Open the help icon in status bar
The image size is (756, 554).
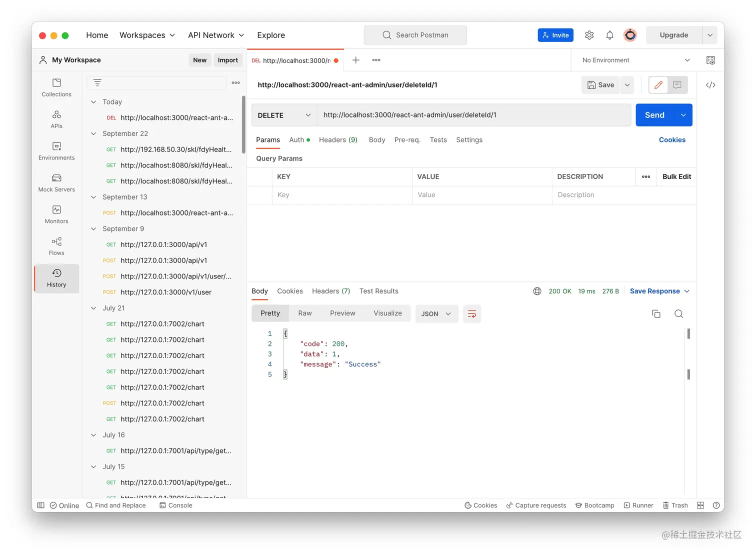(x=716, y=505)
